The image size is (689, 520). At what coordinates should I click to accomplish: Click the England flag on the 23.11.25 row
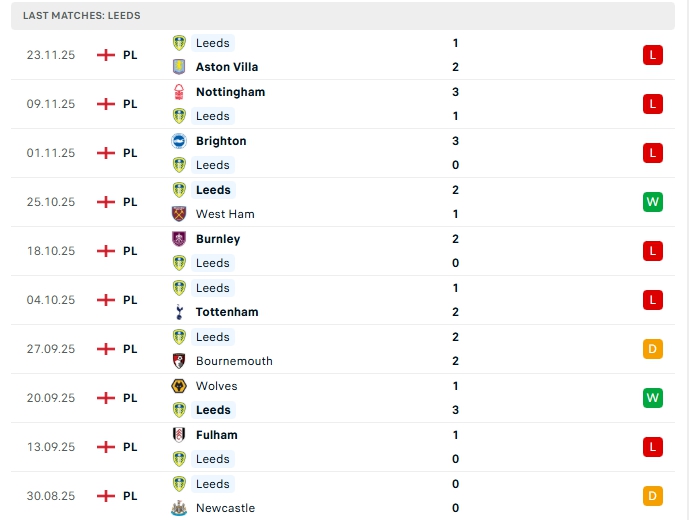coord(105,55)
